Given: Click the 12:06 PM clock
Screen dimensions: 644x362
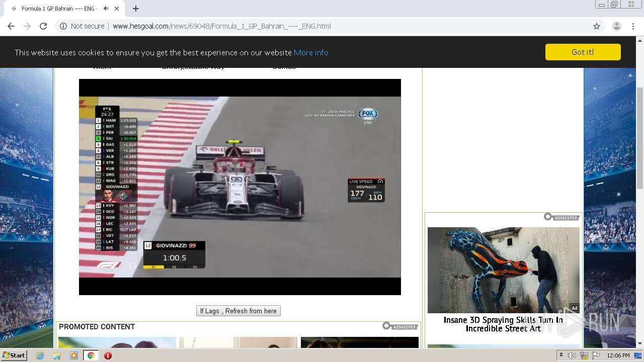Looking at the screenshot, I should click(618, 355).
